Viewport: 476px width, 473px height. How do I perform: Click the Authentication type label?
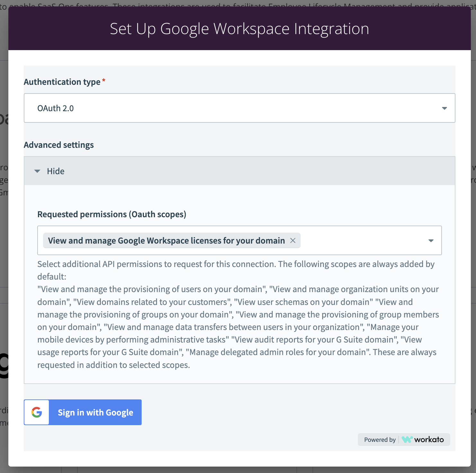[x=62, y=82]
